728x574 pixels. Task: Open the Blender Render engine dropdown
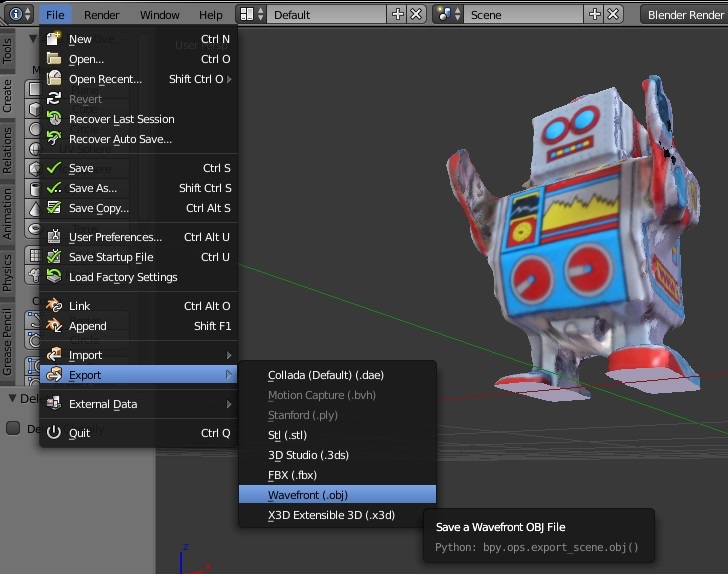coord(683,15)
